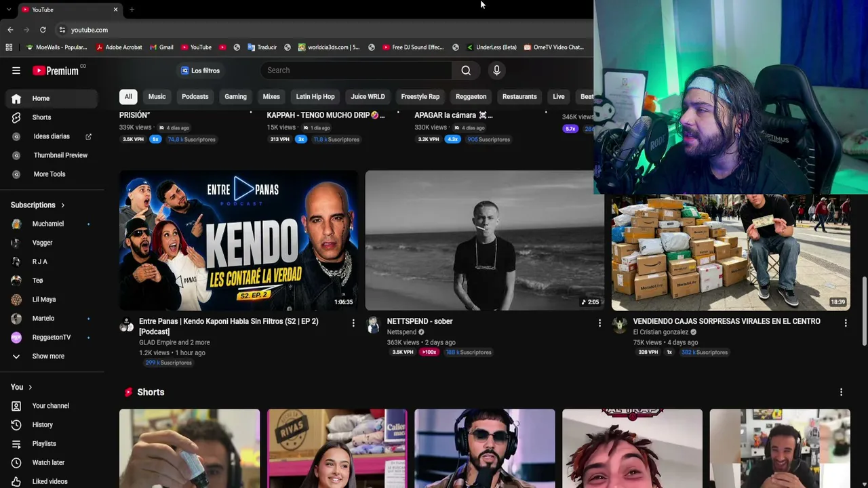The width and height of the screenshot is (868, 488).
Task: Open the MoeWalls bookmark
Action: click(x=56, y=47)
